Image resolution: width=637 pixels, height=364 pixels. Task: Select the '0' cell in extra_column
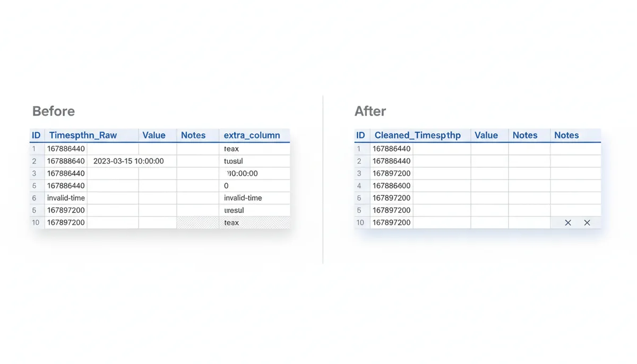click(226, 186)
